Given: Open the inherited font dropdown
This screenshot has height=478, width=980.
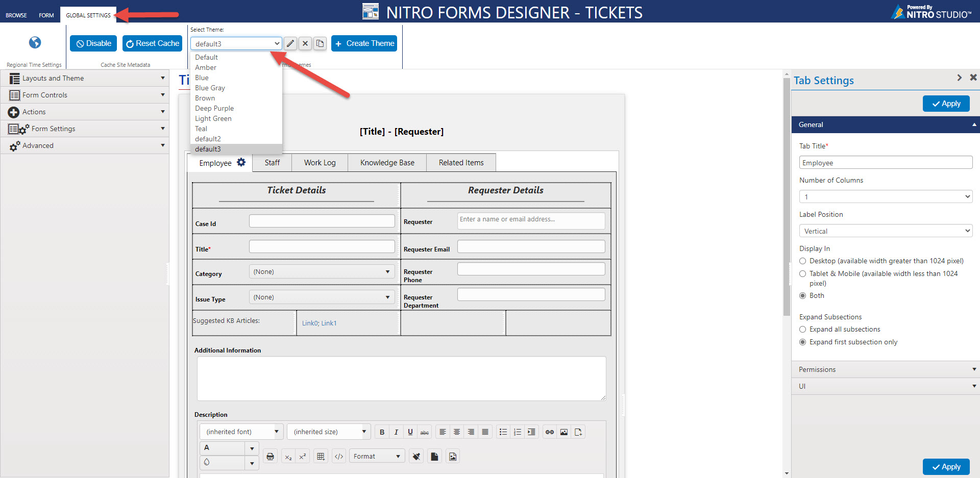Looking at the screenshot, I should (x=241, y=432).
